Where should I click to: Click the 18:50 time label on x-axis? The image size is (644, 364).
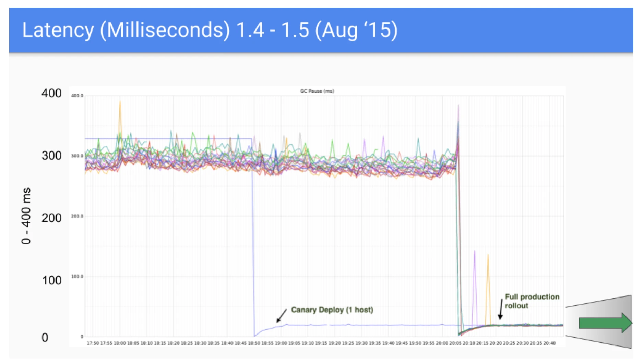pyautogui.click(x=254, y=343)
